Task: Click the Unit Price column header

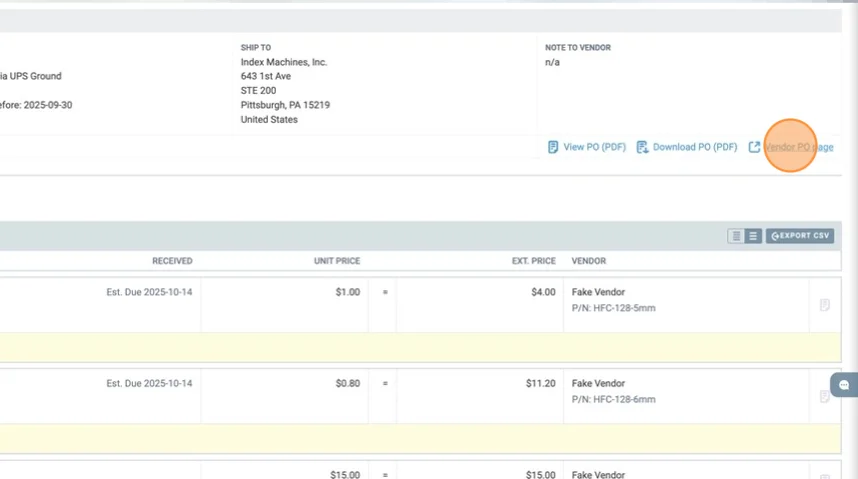Action: click(x=336, y=261)
